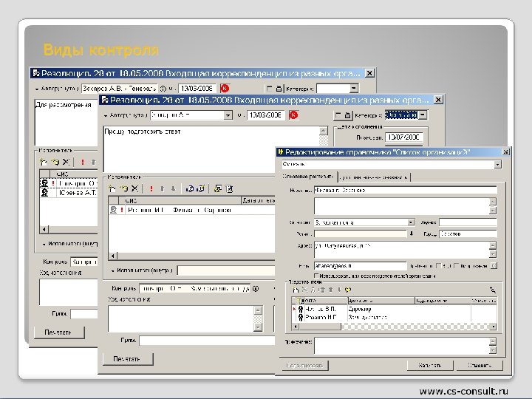Click delete X icon in back Resolution toolbar
Viewport: 532px width, 399px height.
pyautogui.click(x=66, y=162)
